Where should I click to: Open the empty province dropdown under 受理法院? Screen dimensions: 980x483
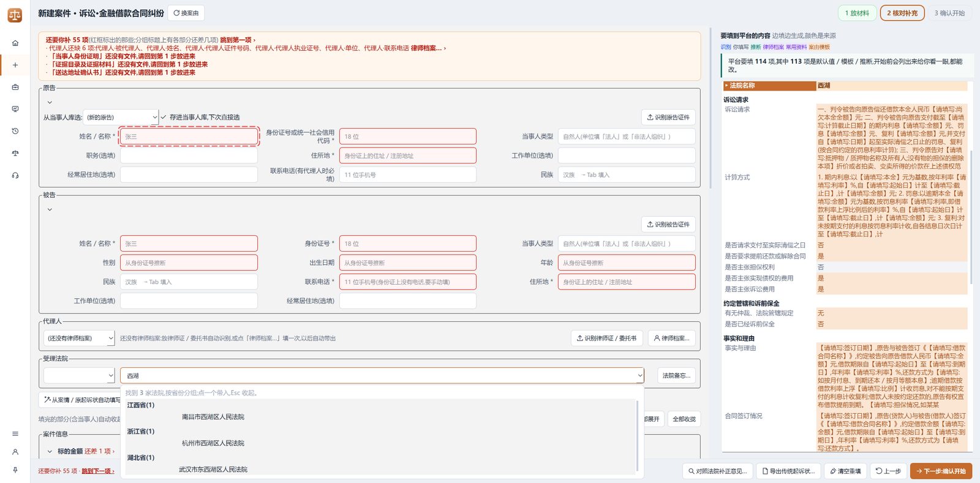pyautogui.click(x=80, y=375)
